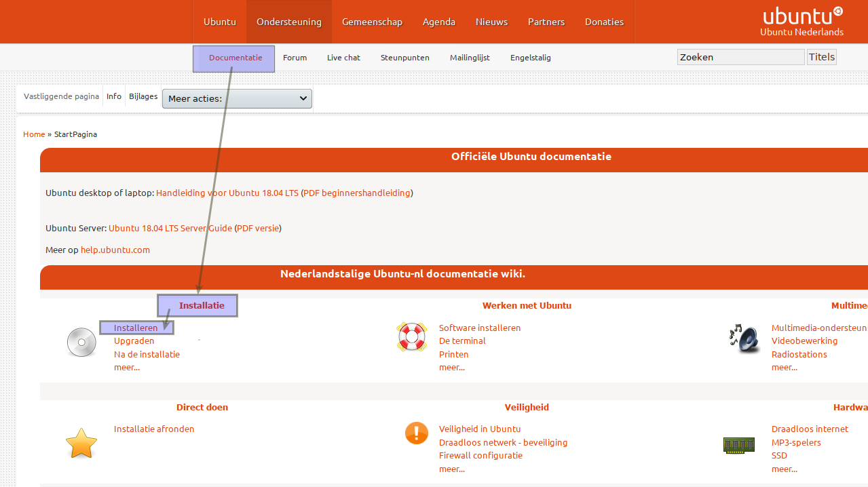The width and height of the screenshot is (868, 487).
Task: Go to the Agenda menu item
Action: (439, 22)
